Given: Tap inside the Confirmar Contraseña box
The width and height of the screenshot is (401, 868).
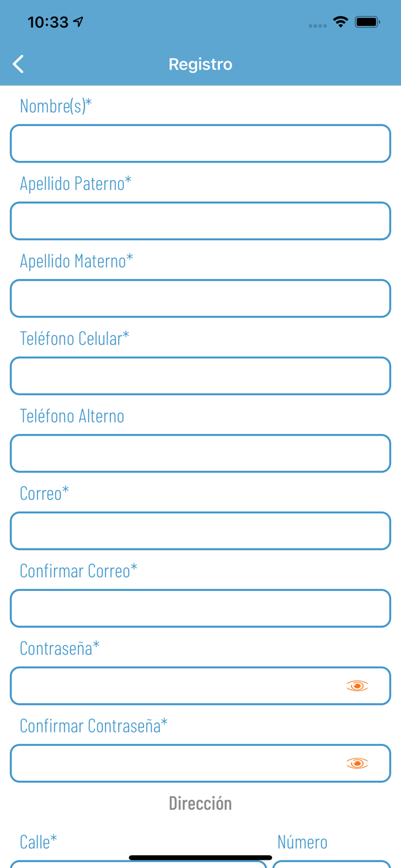Looking at the screenshot, I should pos(174,763).
